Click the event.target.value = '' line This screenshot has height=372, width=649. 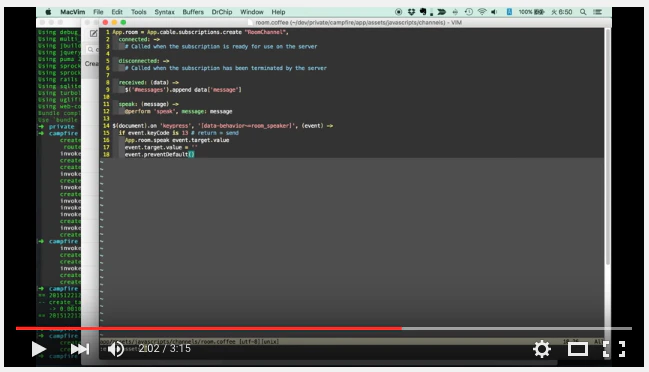pos(161,147)
